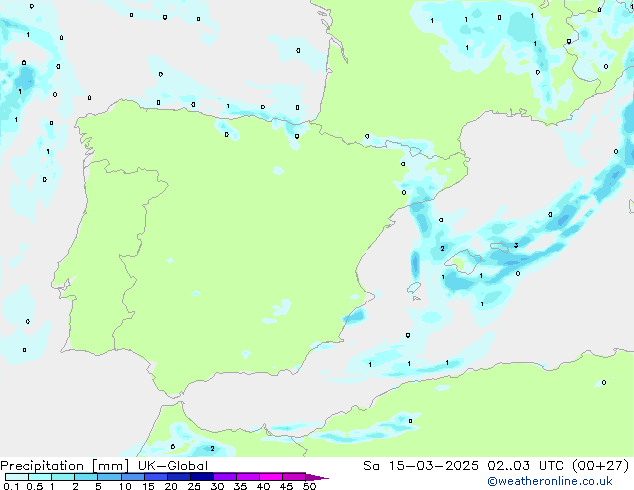The image size is (634, 490).
Task: Pick the 25–30 mm navy legend swatch
Action: click(202, 477)
